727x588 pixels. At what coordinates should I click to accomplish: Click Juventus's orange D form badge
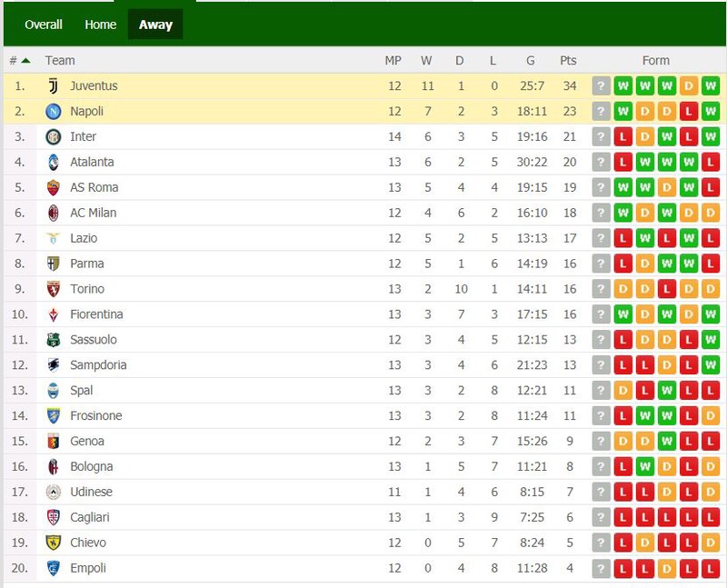click(x=689, y=85)
